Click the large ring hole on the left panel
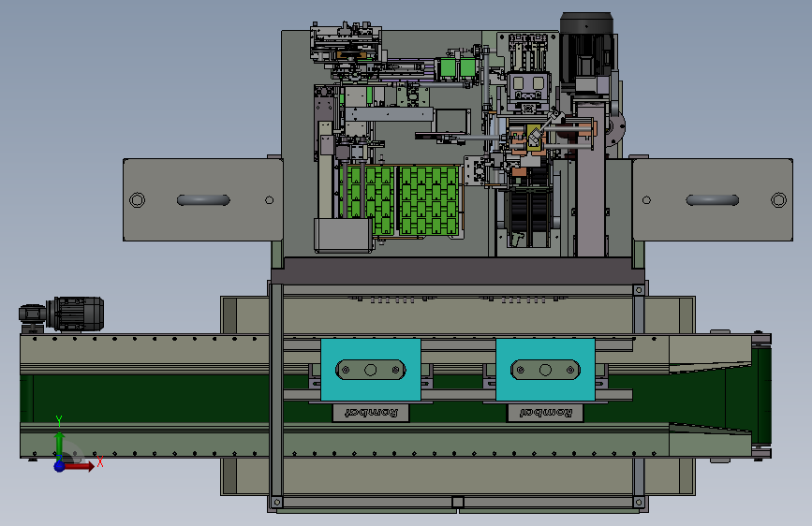Image resolution: width=812 pixels, height=526 pixels. [138, 200]
